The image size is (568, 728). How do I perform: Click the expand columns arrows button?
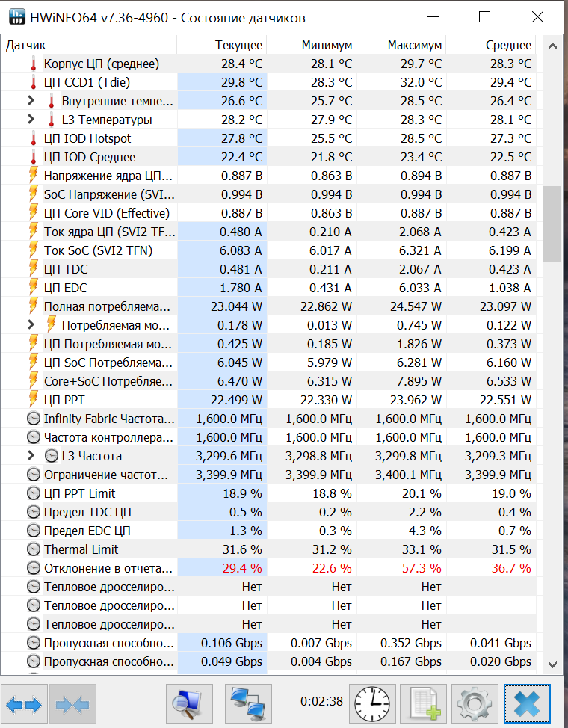(x=25, y=703)
